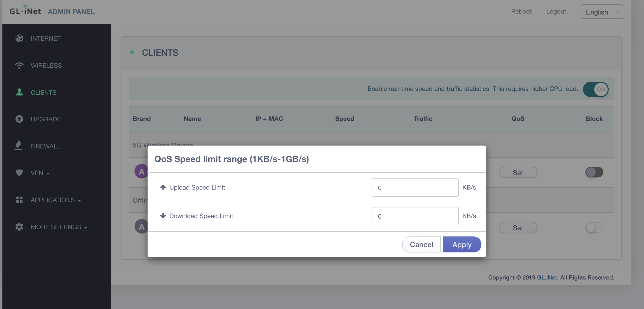Toggle Block switch for 5G wireless client
This screenshot has height=309, width=644.
pyautogui.click(x=594, y=172)
